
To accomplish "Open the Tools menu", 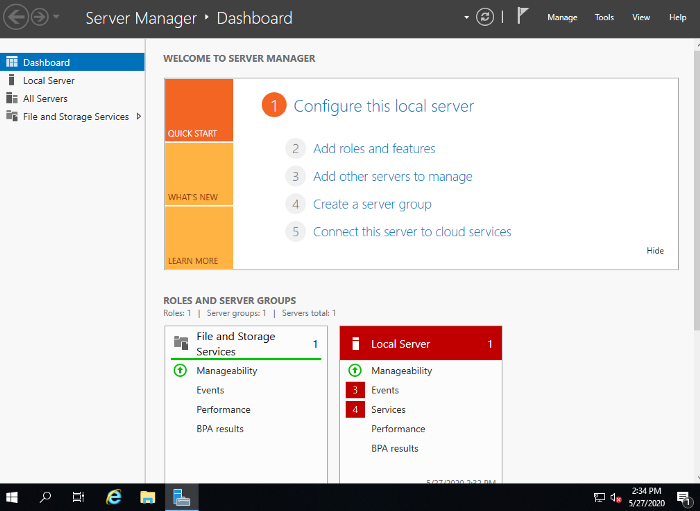I will tap(604, 17).
